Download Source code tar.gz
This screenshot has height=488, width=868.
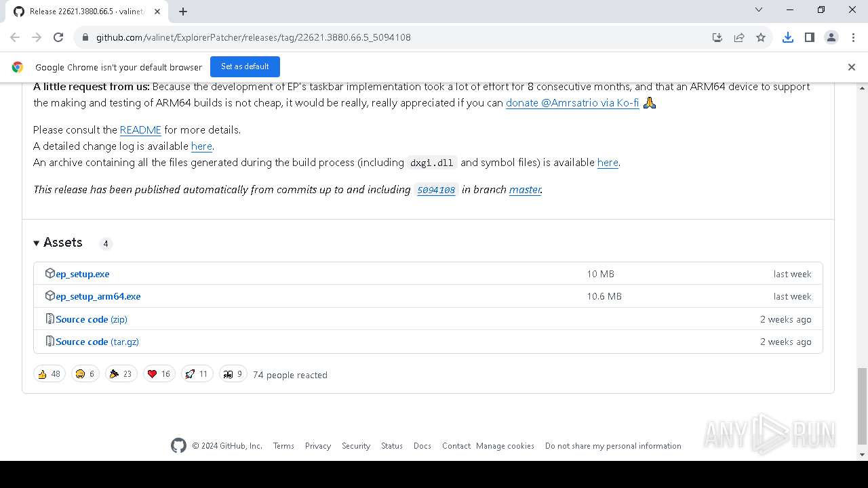[97, 342]
